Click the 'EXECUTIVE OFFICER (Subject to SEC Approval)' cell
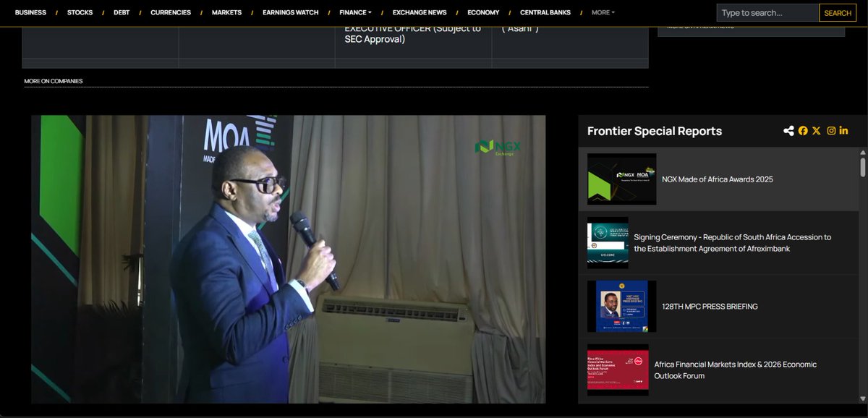868x418 pixels. (x=413, y=42)
